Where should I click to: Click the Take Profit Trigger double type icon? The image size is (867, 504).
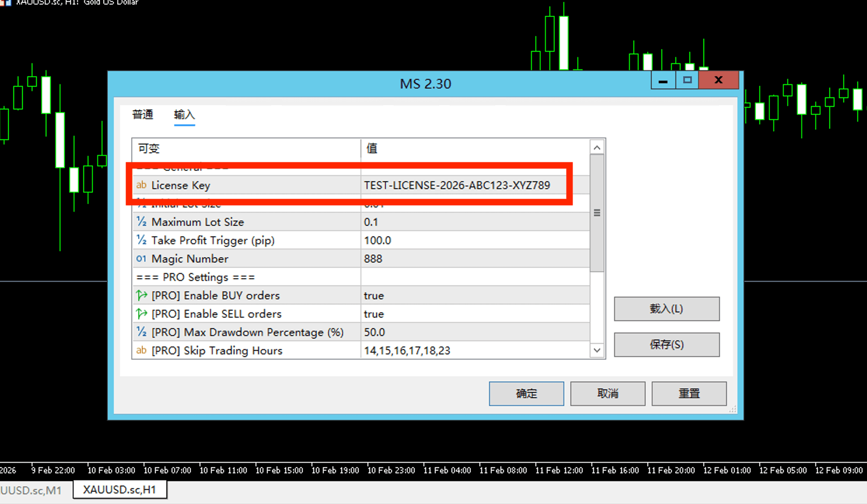click(141, 240)
